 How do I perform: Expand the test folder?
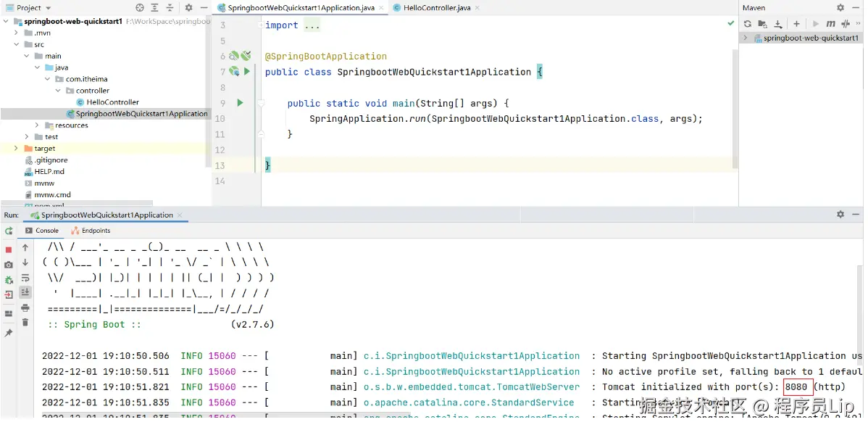27,137
